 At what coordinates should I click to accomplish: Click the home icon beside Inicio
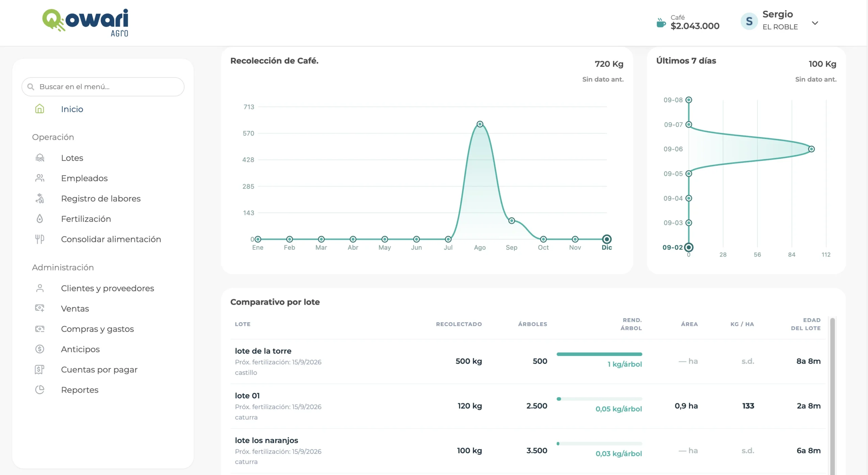[40, 109]
